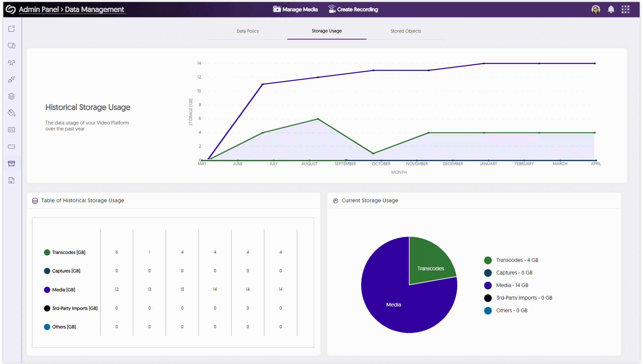Viewport: 643px width, 364px height.
Task: Click the highlighted archive icon in sidebar
Action: pyautogui.click(x=11, y=163)
